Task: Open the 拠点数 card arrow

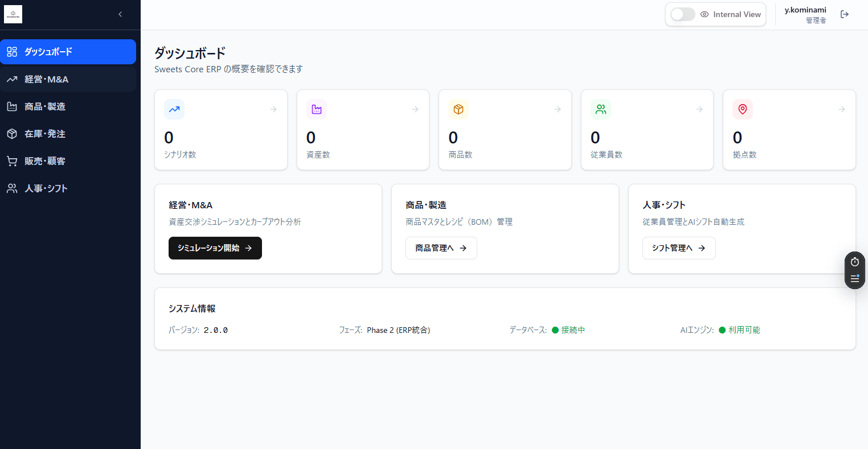Action: click(x=842, y=109)
